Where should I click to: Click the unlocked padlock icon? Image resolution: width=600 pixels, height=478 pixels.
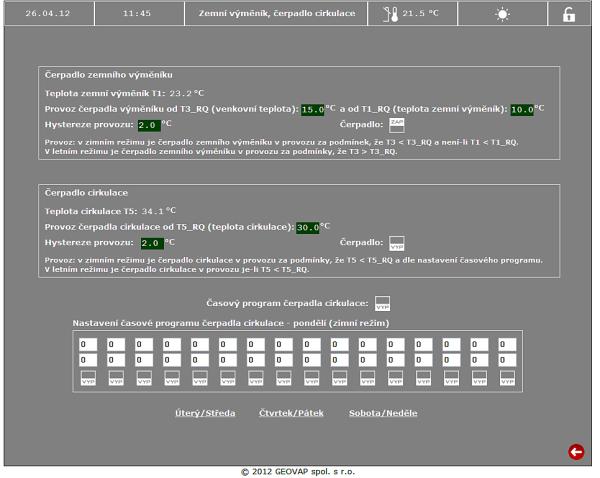(569, 17)
